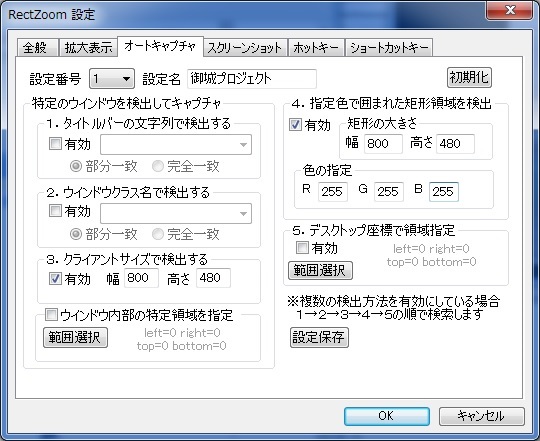Click the 初期化 button
The height and width of the screenshot is (441, 540).
(469, 77)
